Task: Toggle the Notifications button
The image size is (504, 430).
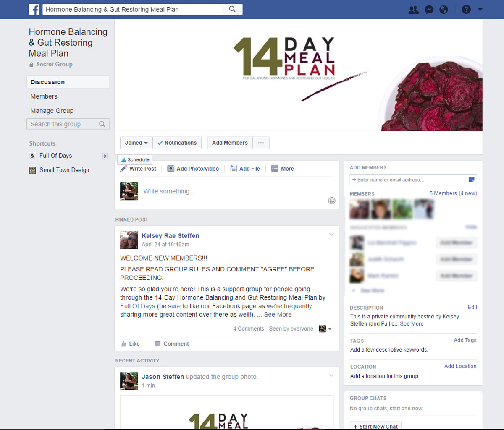Action: 177,143
